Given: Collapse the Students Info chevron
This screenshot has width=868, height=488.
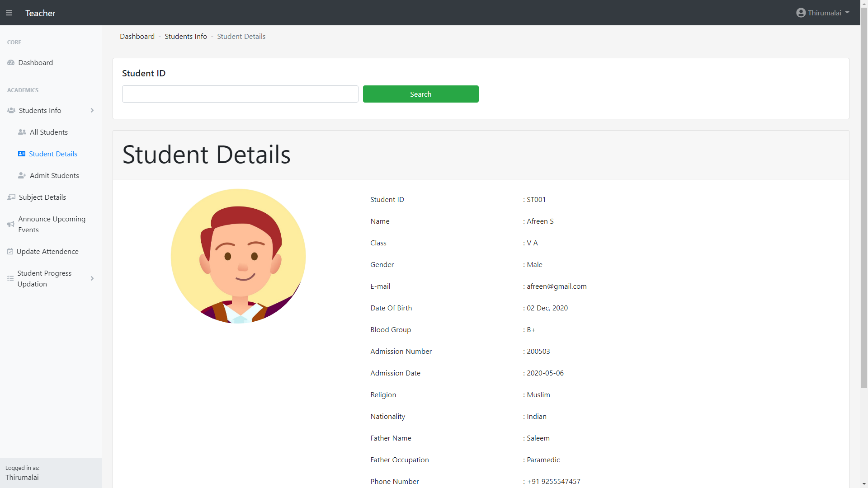Looking at the screenshot, I should [x=92, y=111].
